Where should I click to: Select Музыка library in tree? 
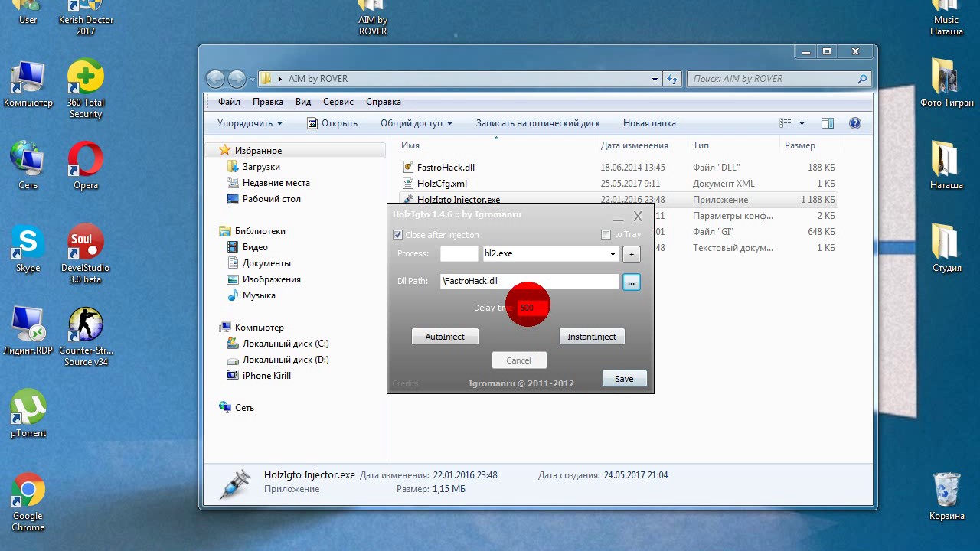[259, 295]
